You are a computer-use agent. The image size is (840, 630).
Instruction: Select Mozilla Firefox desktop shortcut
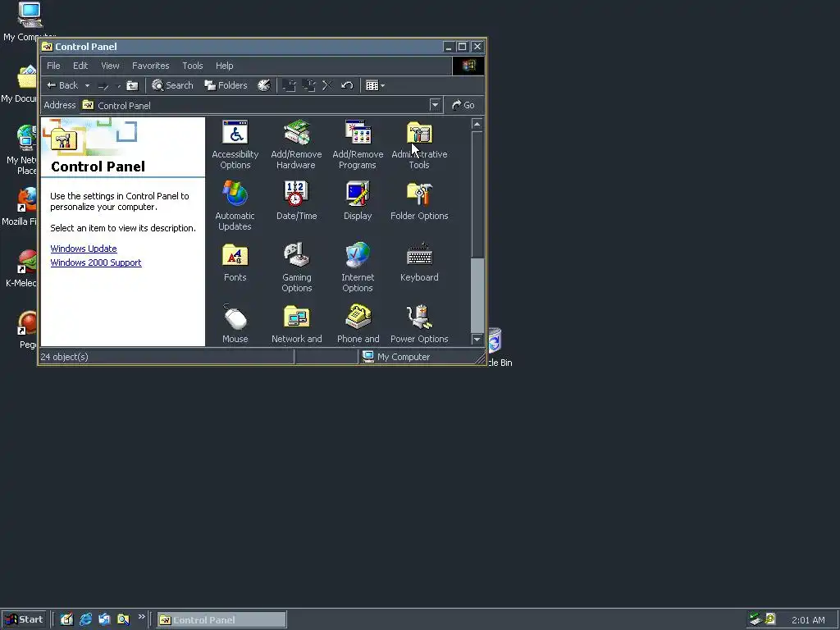[x=20, y=206]
